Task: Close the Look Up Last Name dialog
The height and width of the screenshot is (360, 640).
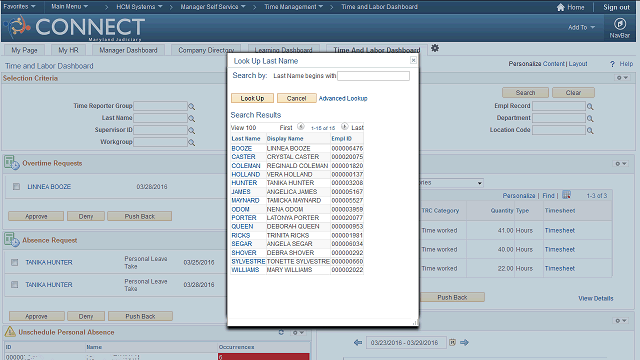Action: 413,60
